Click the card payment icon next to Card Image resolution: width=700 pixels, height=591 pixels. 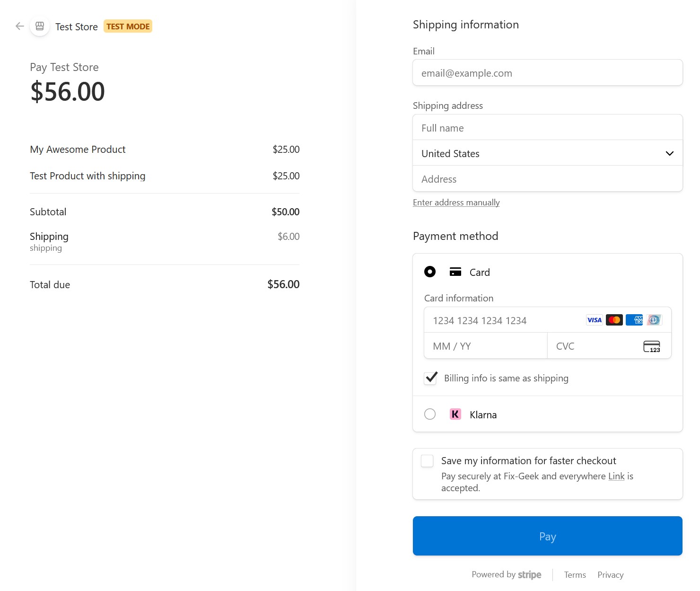(455, 272)
